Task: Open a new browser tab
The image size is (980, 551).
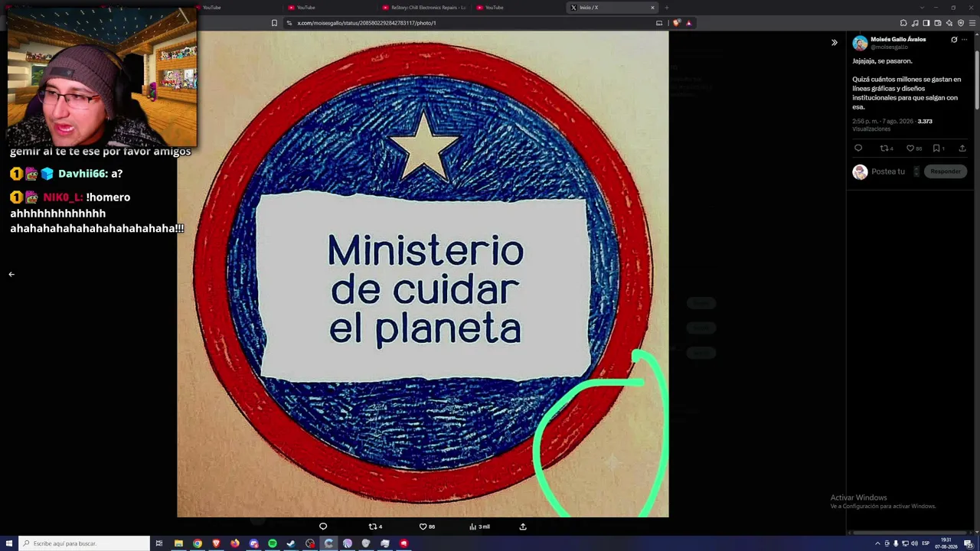Action: pyautogui.click(x=666, y=8)
